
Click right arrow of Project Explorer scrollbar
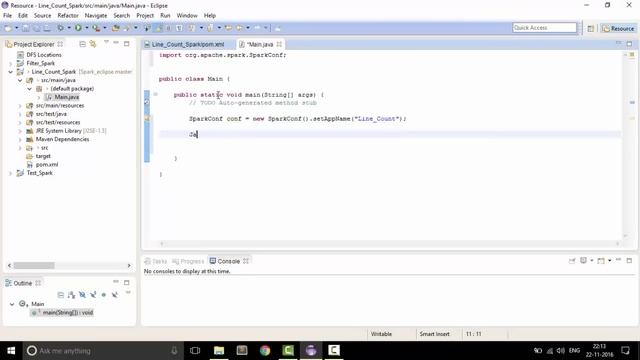click(x=129, y=265)
